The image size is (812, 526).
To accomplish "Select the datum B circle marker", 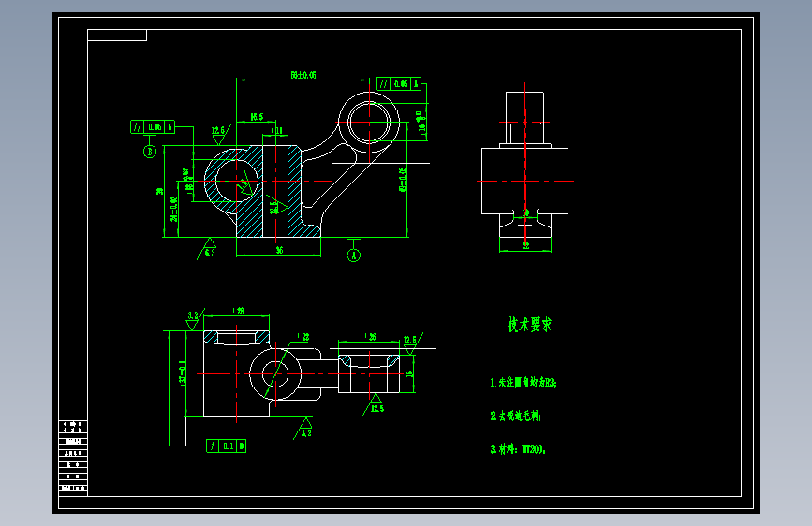I will click(150, 152).
